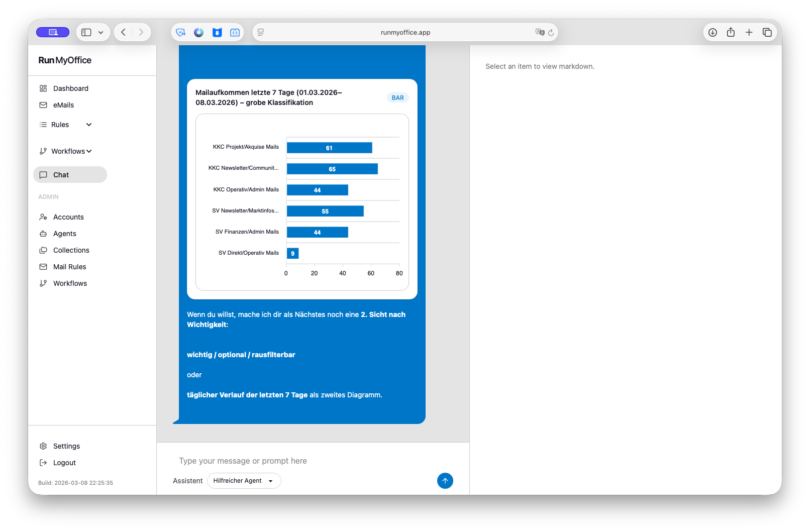Expand the Rules submenu
Image resolution: width=810 pixels, height=532 pixels.
coord(89,125)
